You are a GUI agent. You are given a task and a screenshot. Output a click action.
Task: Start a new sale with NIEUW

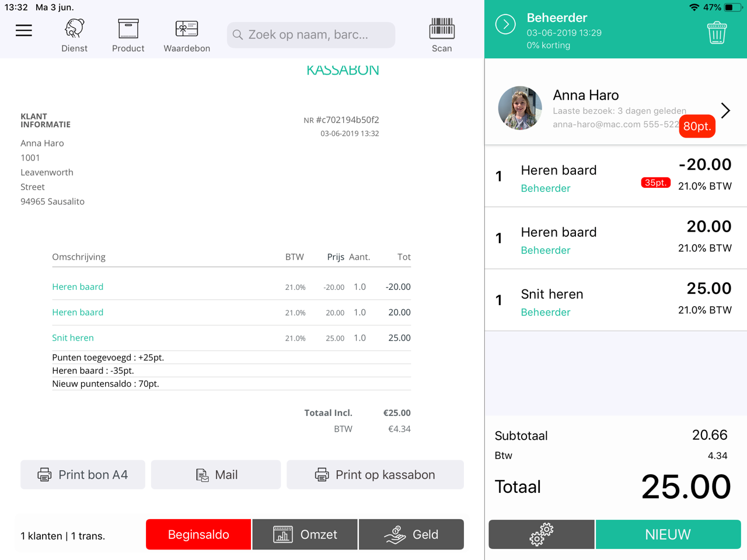(x=668, y=534)
